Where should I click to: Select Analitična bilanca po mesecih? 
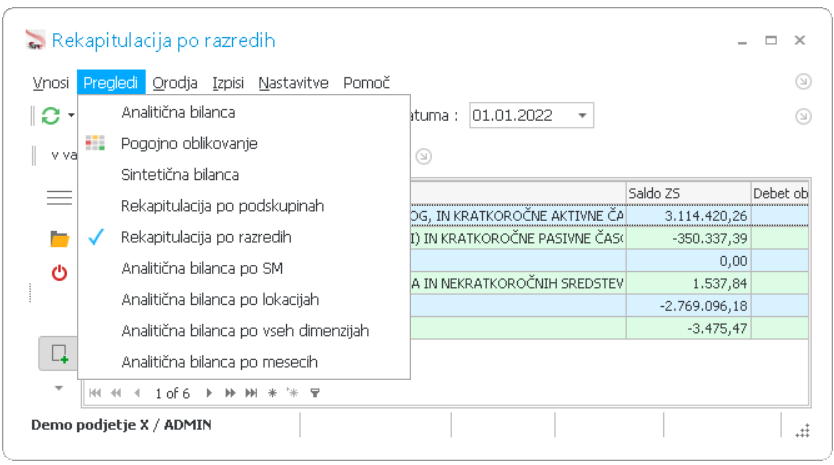[244, 362]
